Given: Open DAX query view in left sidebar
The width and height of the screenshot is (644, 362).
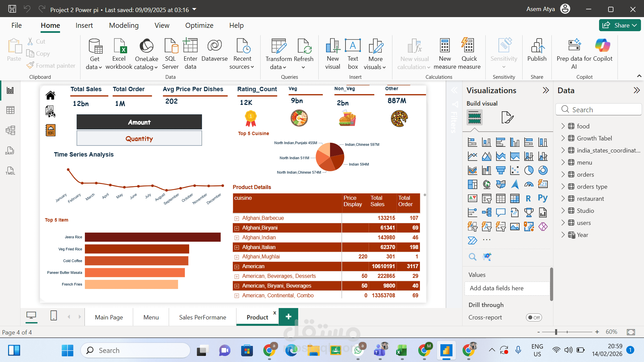Looking at the screenshot, I should 10,151.
